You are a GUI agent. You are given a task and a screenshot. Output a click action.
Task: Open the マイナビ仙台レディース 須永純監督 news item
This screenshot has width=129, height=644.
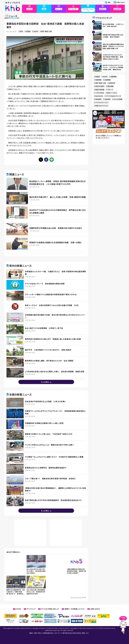click(46, 285)
